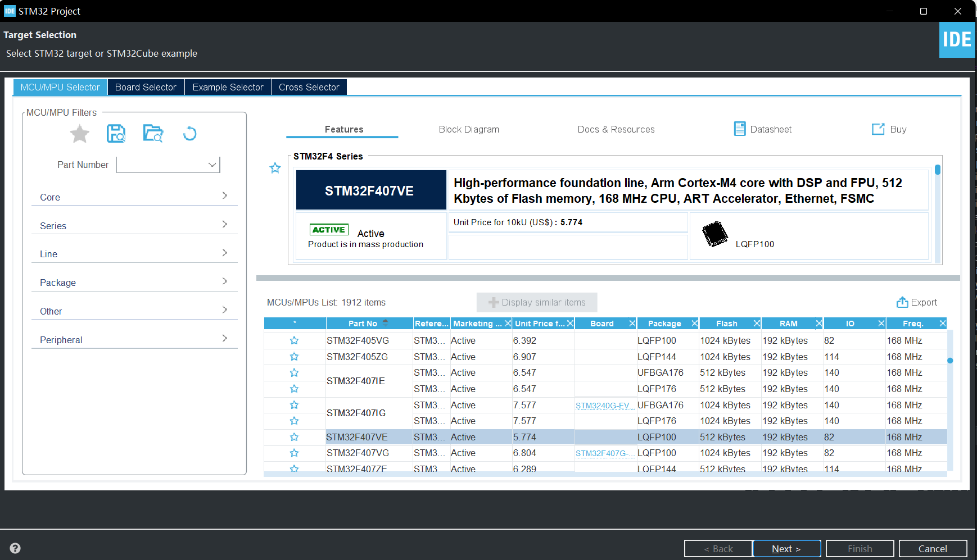Expand the Core filter section
This screenshot has width=977, height=560.
pyautogui.click(x=134, y=197)
